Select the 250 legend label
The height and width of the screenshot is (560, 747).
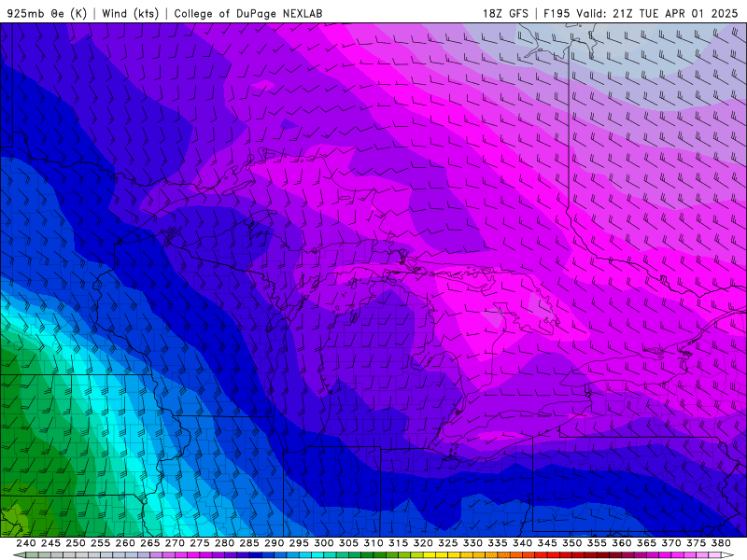pyautogui.click(x=76, y=543)
